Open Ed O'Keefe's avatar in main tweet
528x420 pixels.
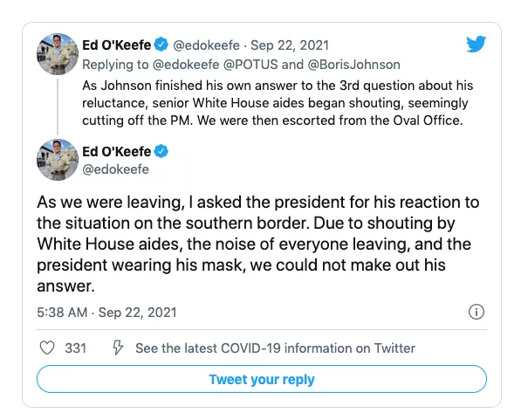pyautogui.click(x=58, y=160)
